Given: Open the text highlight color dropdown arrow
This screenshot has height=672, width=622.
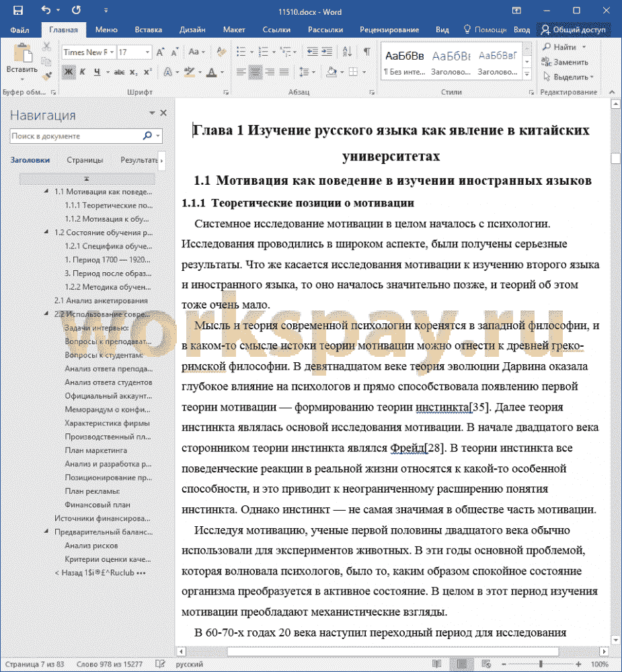Looking at the screenshot, I should tap(200, 72).
